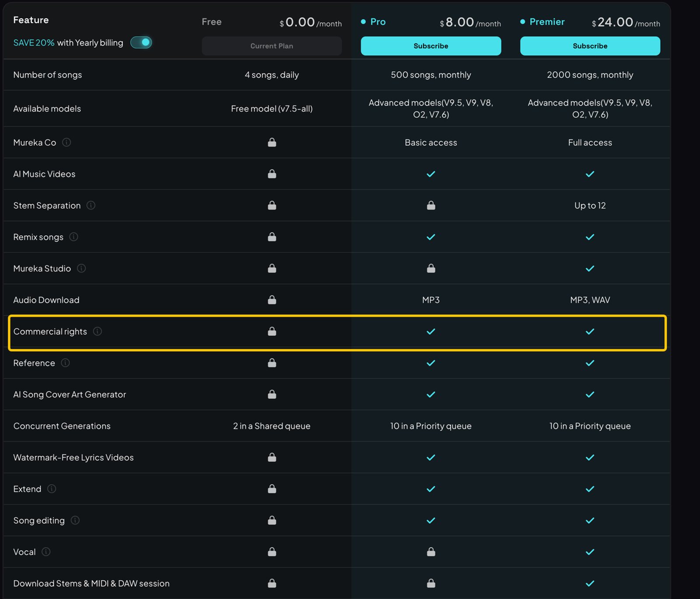
Task: Click the Pro checkmark for Commercial rights
Action: click(x=431, y=331)
